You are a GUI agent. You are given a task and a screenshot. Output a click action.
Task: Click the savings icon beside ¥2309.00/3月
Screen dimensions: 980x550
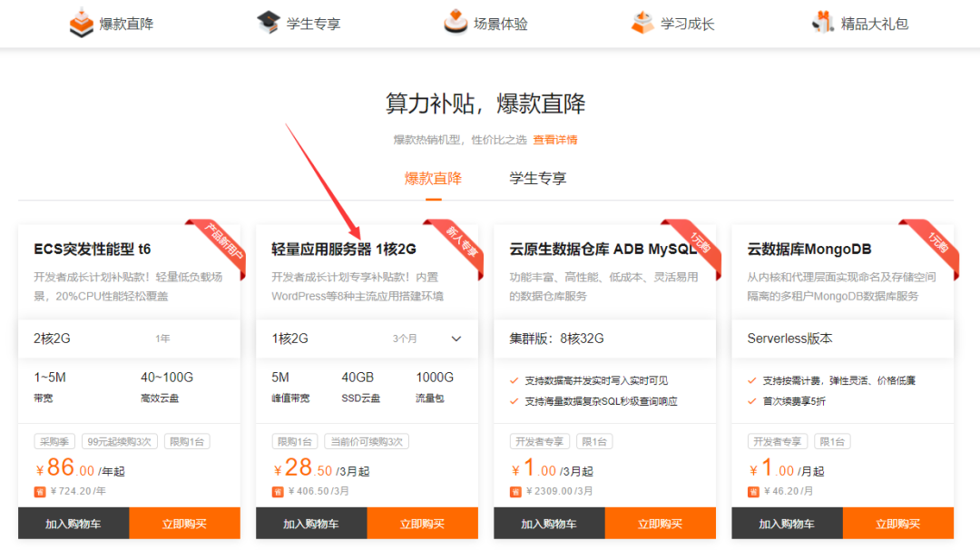[515, 492]
